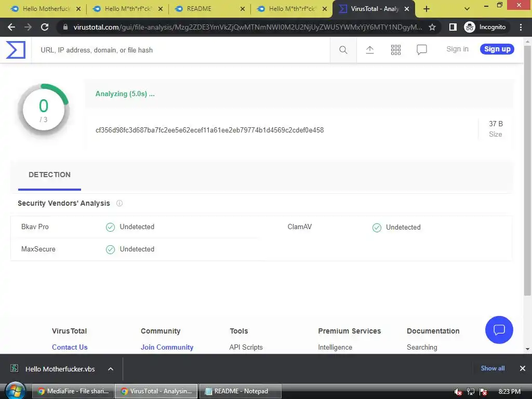Screen dimensions: 532x399
Task: Close the README browser tab
Action: 243,9
